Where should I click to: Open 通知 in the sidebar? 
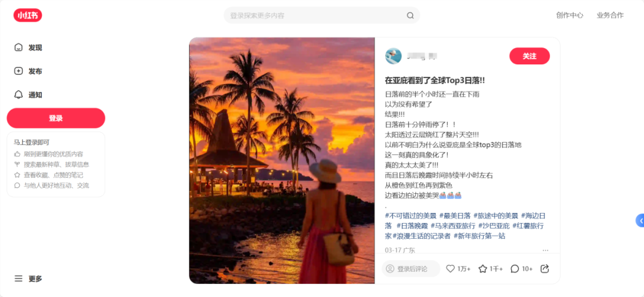click(x=29, y=95)
